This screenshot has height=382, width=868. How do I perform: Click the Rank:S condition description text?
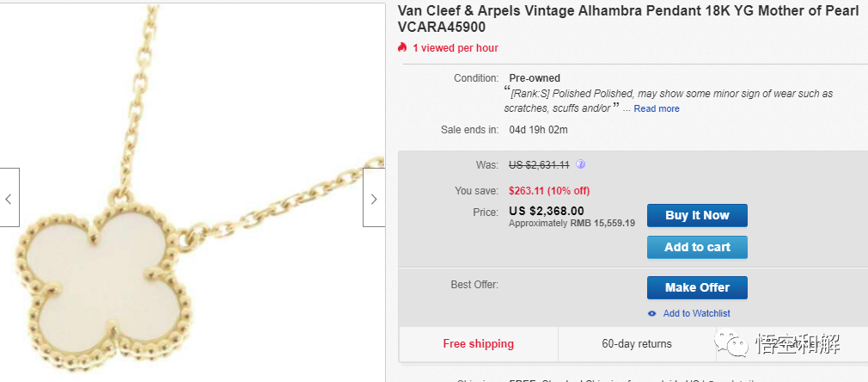tap(670, 94)
